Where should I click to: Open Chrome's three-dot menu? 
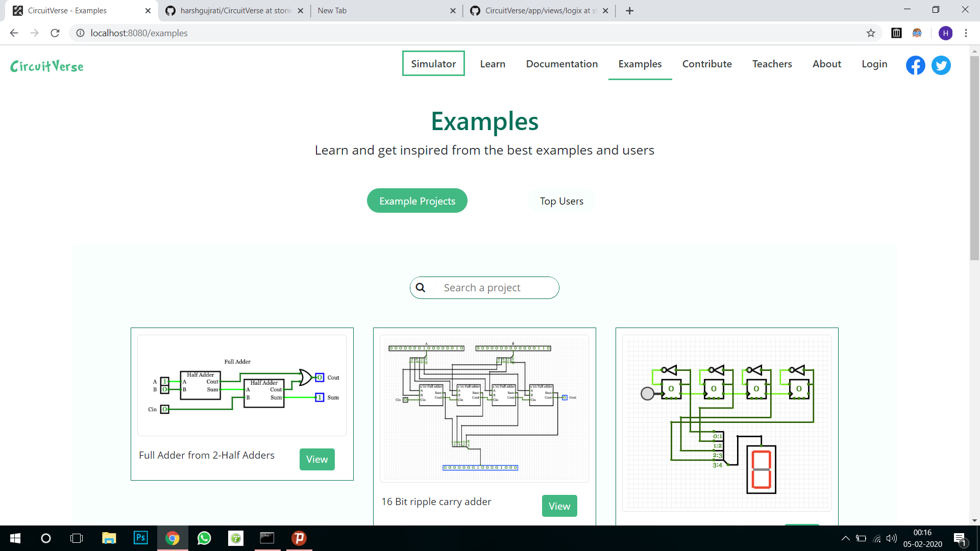[966, 33]
